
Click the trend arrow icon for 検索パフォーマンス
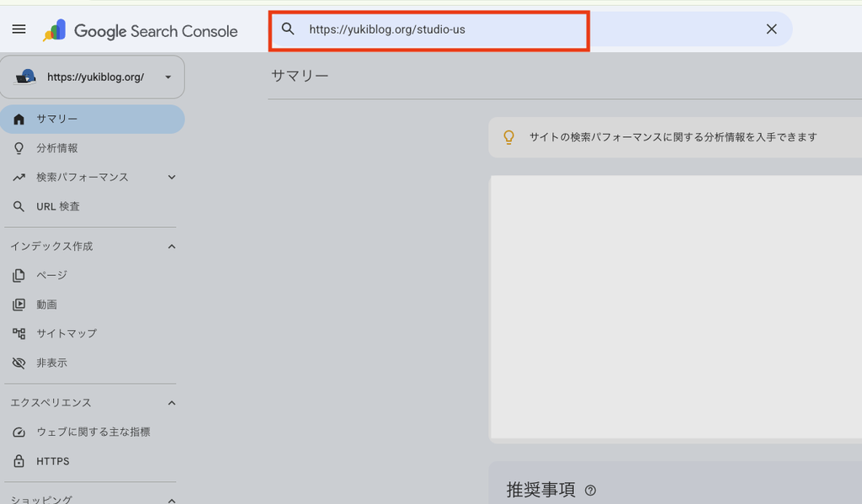click(x=19, y=177)
